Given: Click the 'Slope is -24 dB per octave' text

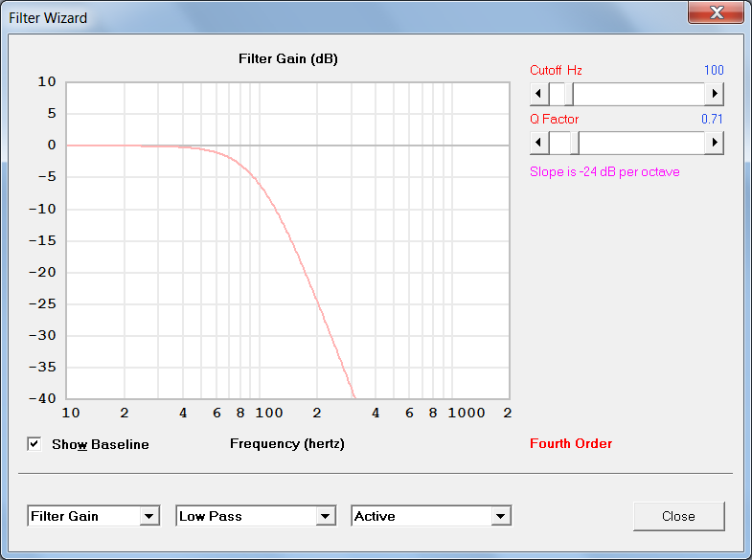Looking at the screenshot, I should [x=604, y=171].
